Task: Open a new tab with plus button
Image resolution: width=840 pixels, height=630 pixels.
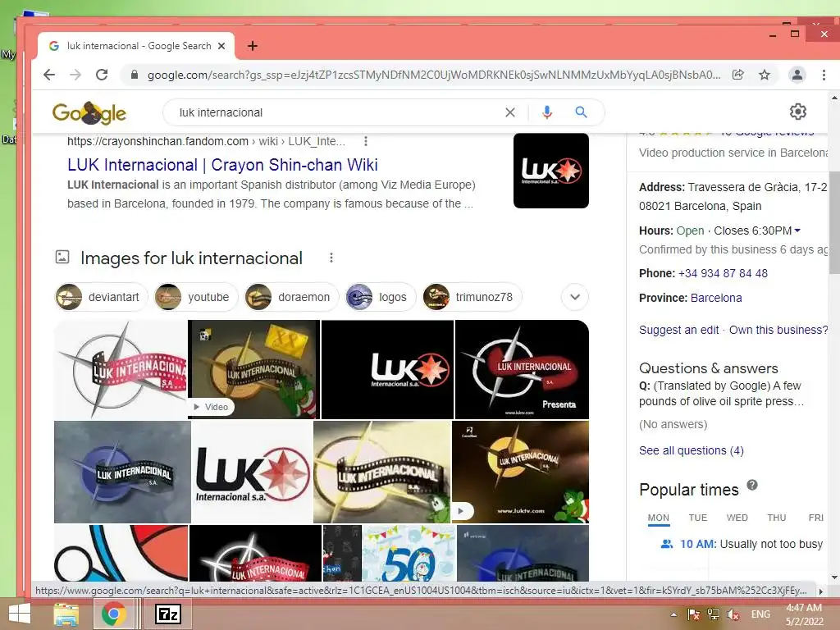Action: 253,46
